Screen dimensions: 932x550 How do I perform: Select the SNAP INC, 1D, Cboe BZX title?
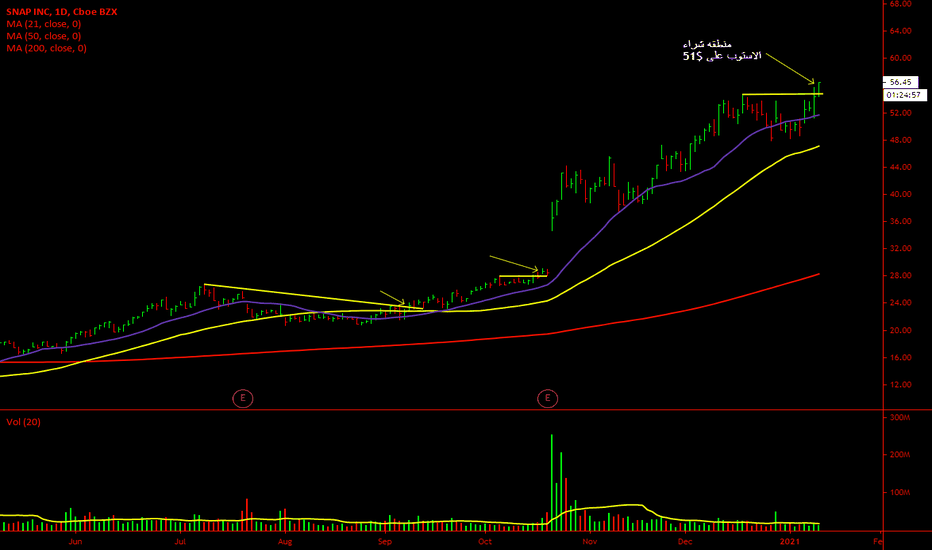tap(62, 12)
